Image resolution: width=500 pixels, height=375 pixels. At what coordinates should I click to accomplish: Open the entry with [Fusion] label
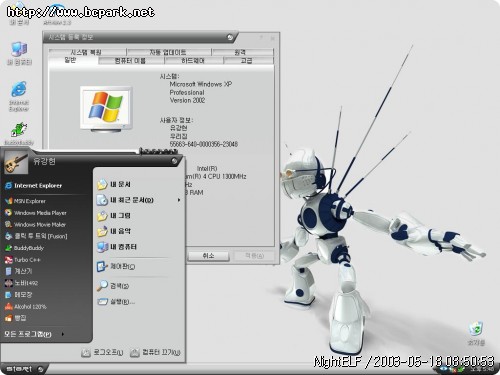pos(36,236)
